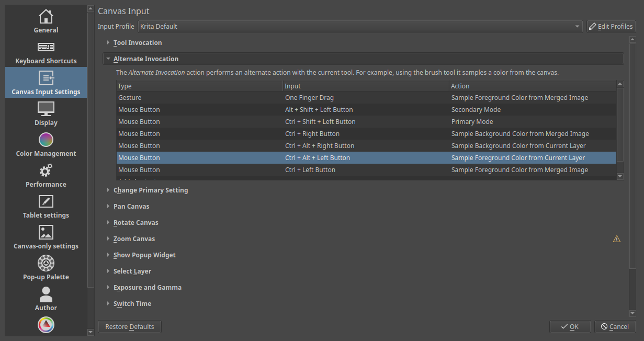This screenshot has height=341, width=644.
Task: Select the Tablet settings icon
Action: [46, 201]
